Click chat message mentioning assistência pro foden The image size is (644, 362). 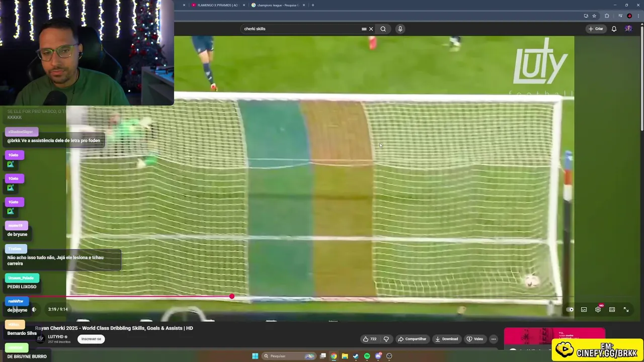tap(54, 141)
